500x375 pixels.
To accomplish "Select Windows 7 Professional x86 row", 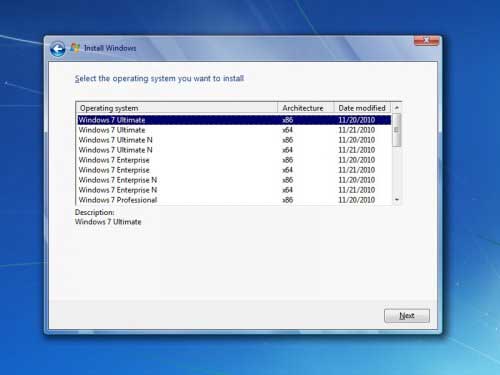I will pos(234,200).
